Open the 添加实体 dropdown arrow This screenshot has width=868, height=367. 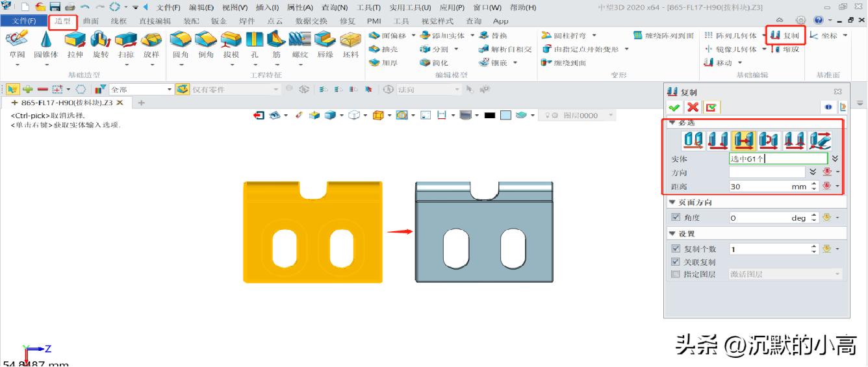coord(472,35)
